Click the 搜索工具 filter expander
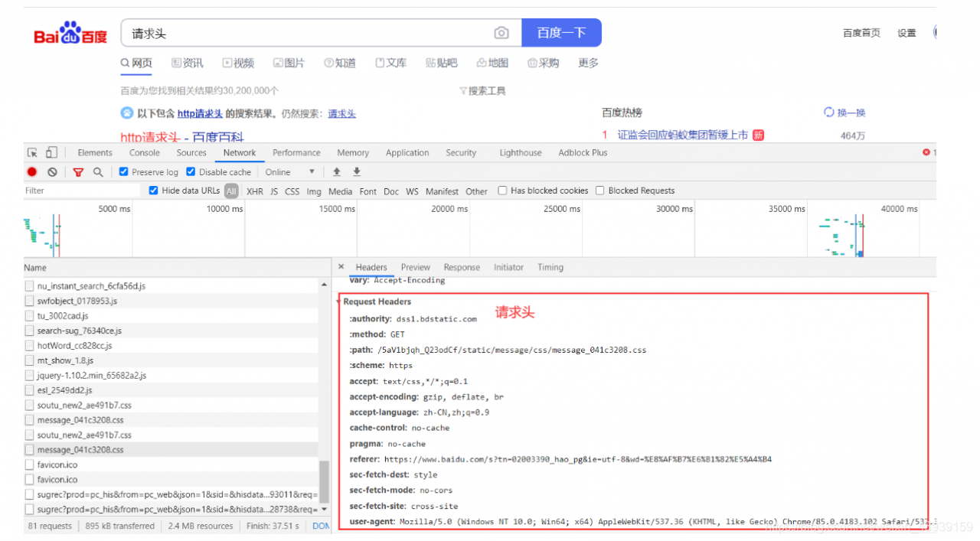Screen dimensions: 980x541 tap(482, 91)
